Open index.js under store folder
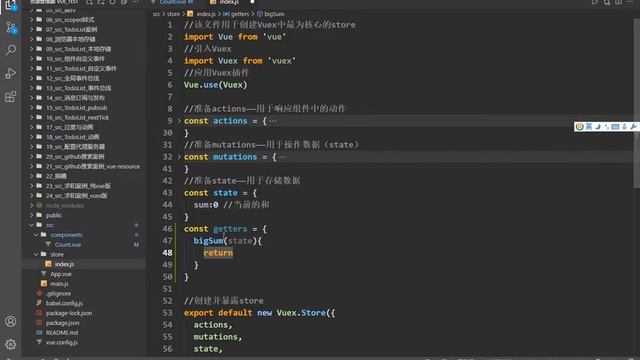Screen dimensions: 640x360 point(64,264)
